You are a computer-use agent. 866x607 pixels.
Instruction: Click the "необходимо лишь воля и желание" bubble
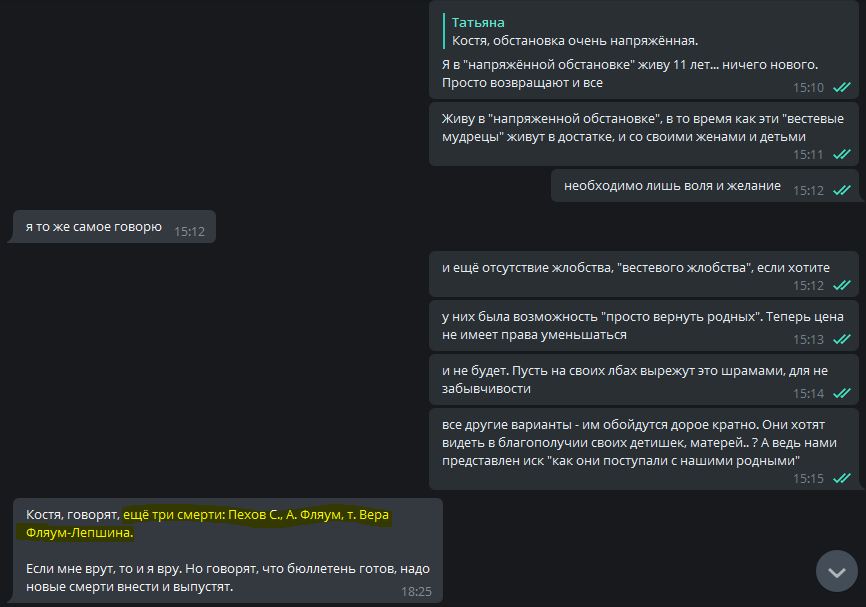click(672, 186)
